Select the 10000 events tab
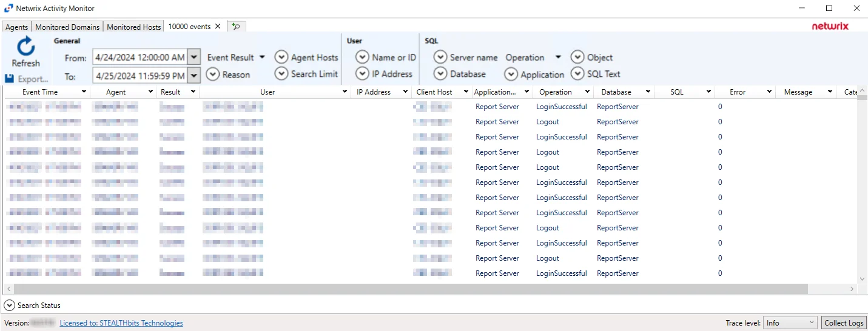 189,27
